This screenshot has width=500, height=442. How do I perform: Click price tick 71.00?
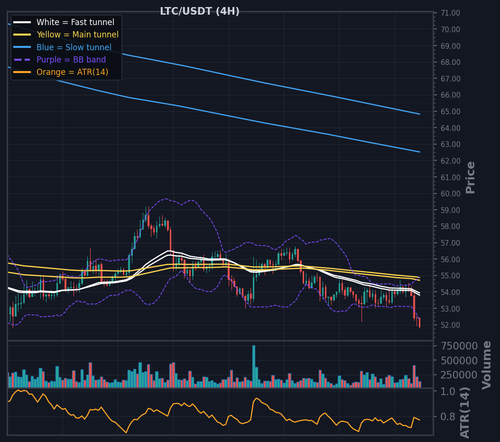click(x=450, y=13)
